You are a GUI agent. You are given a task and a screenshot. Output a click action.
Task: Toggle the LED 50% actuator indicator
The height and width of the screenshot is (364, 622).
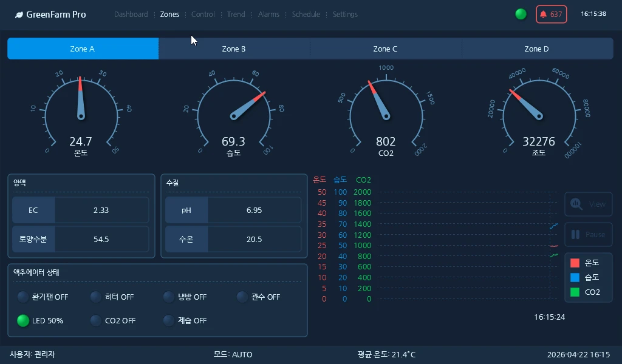click(22, 320)
